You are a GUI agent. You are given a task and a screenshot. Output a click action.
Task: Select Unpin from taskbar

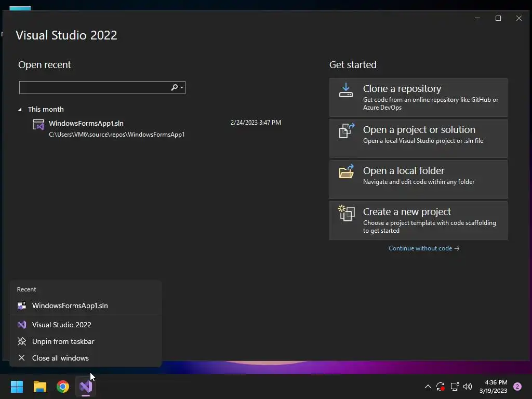86,341
